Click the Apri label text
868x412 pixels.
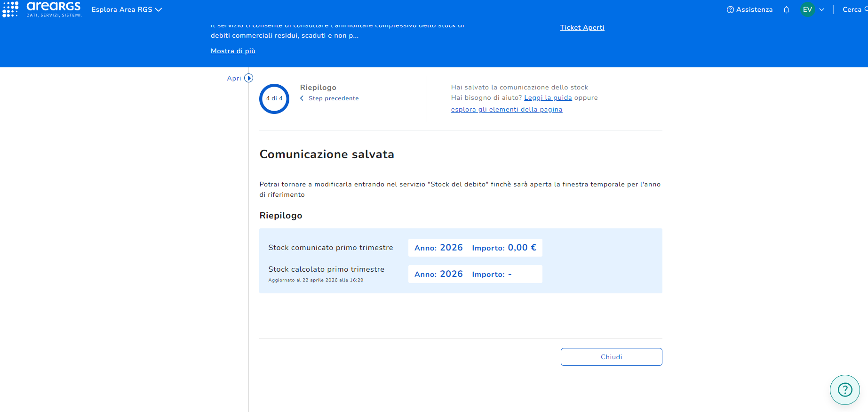[234, 78]
